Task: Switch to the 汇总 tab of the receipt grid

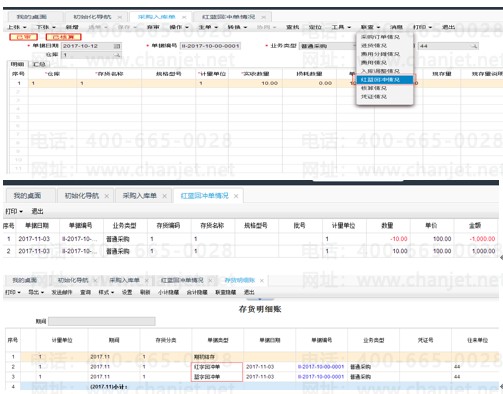Action: click(x=39, y=64)
